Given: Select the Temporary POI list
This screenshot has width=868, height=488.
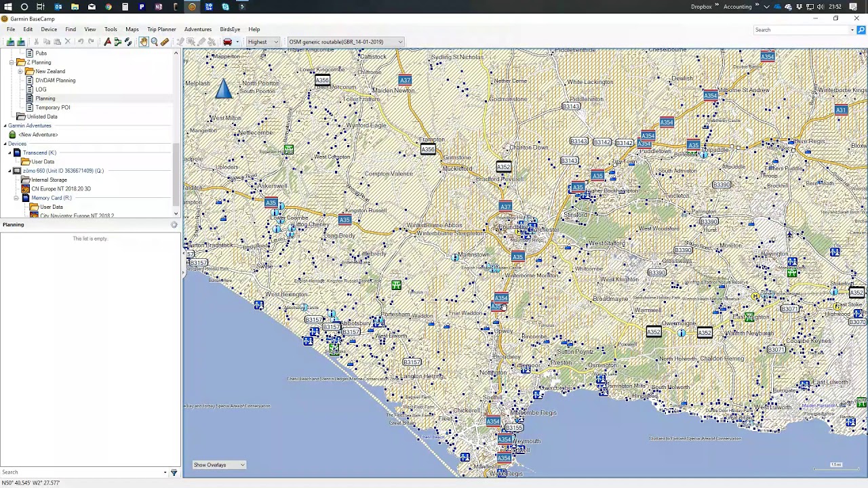Looking at the screenshot, I should [52, 108].
